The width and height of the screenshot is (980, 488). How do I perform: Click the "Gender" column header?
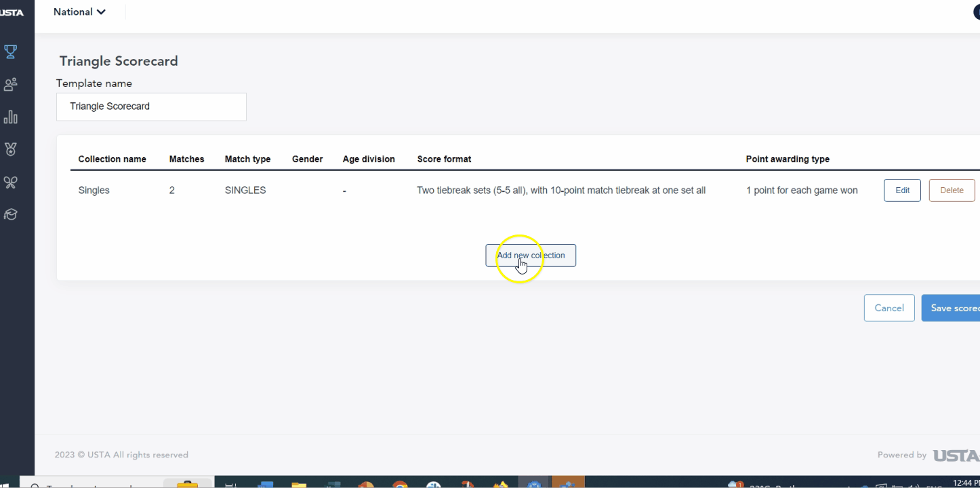[307, 159]
